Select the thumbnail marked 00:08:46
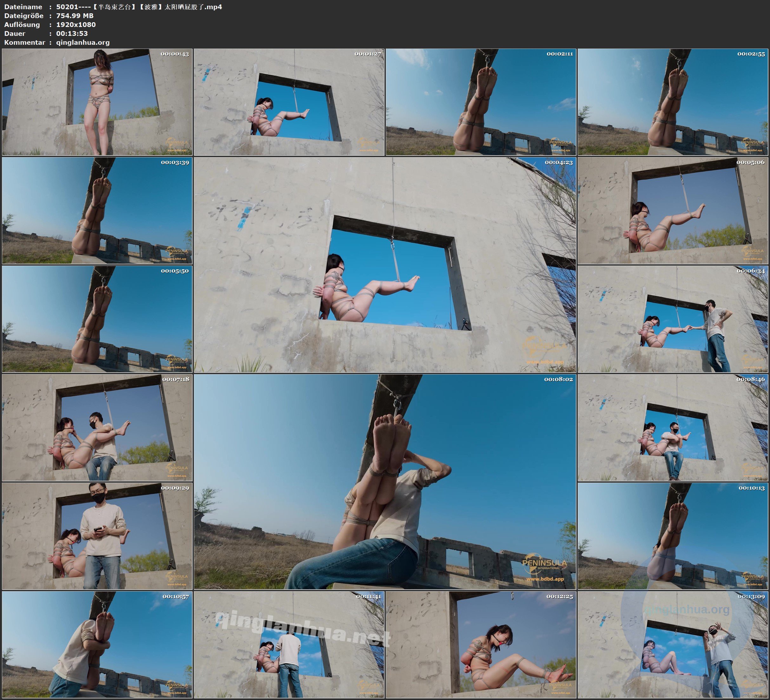 [x=673, y=427]
